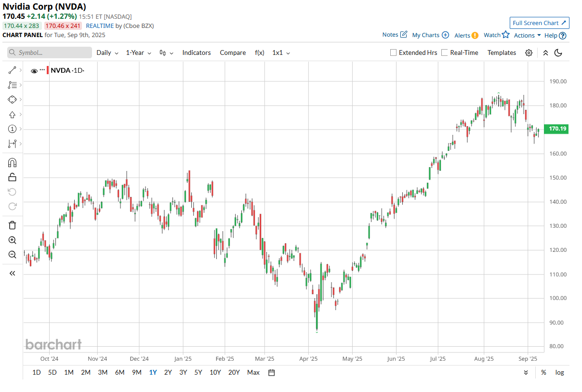Expand the shapes tool options chevron
This screenshot has width=582, height=392.
[x=21, y=99]
